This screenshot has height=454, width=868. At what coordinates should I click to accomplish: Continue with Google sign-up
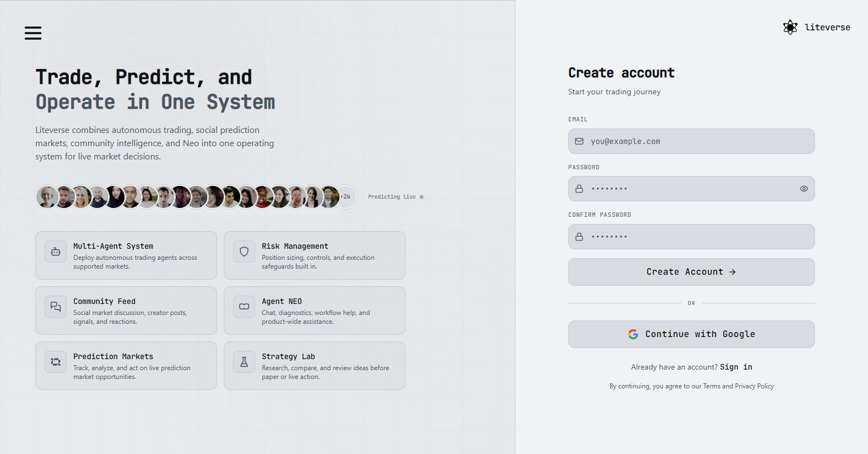click(x=691, y=334)
